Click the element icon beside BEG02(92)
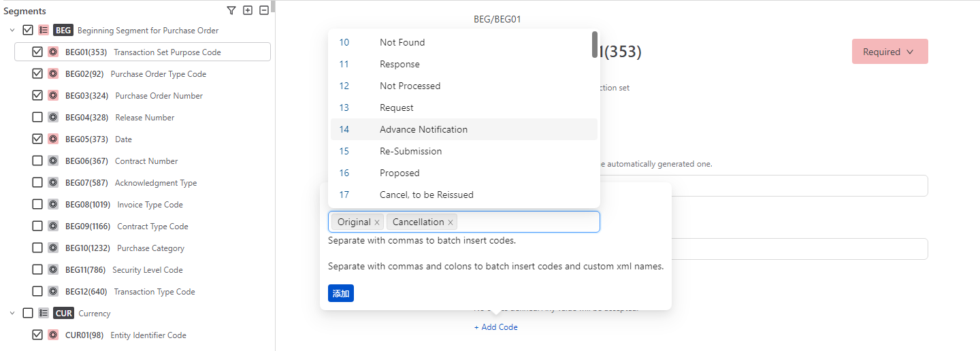980x351 pixels. [x=53, y=73]
